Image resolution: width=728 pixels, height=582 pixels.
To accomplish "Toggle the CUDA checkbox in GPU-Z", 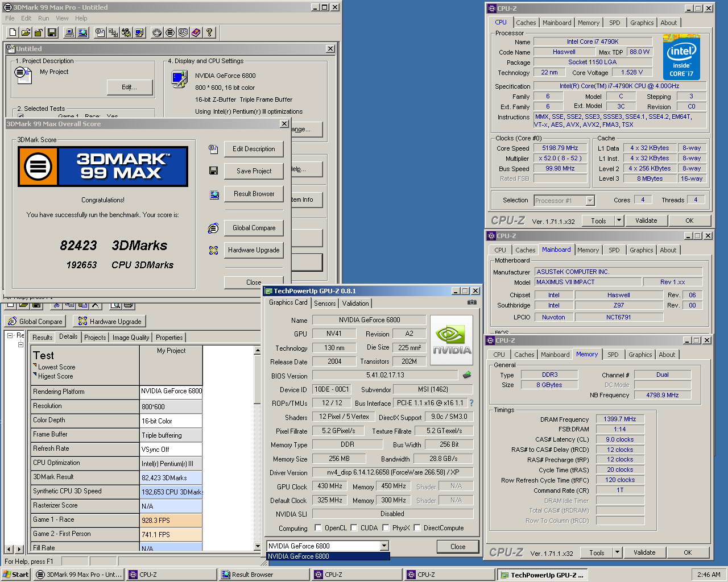I will coord(354,527).
